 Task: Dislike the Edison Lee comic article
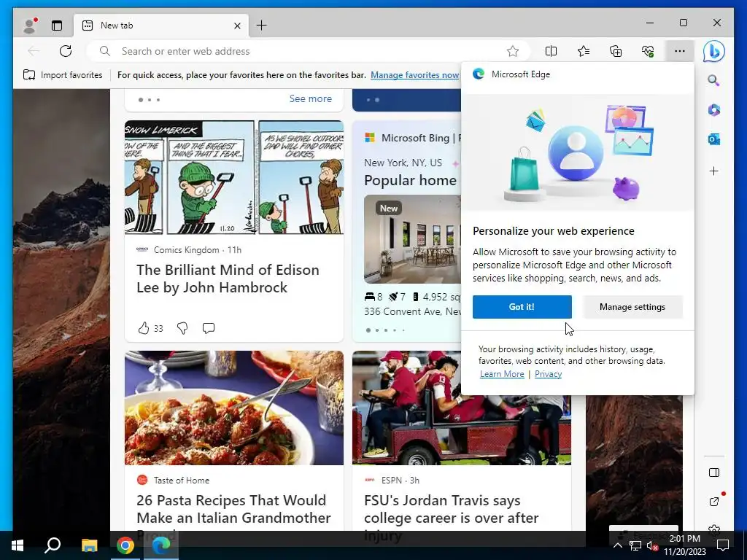pyautogui.click(x=182, y=328)
